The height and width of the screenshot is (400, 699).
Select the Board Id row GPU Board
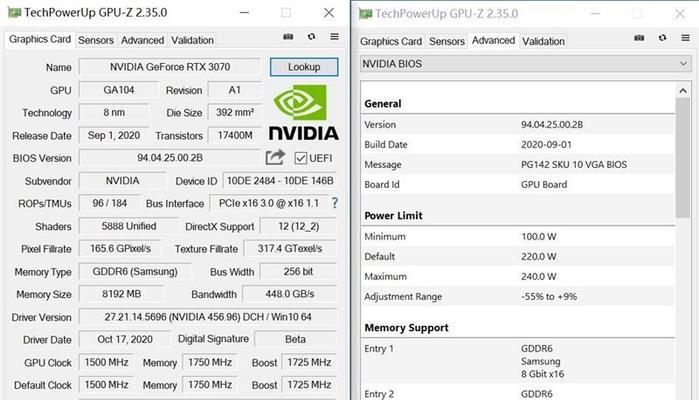tap(518, 184)
